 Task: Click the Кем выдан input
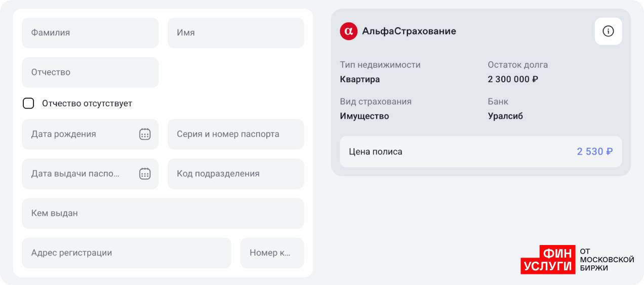click(163, 213)
